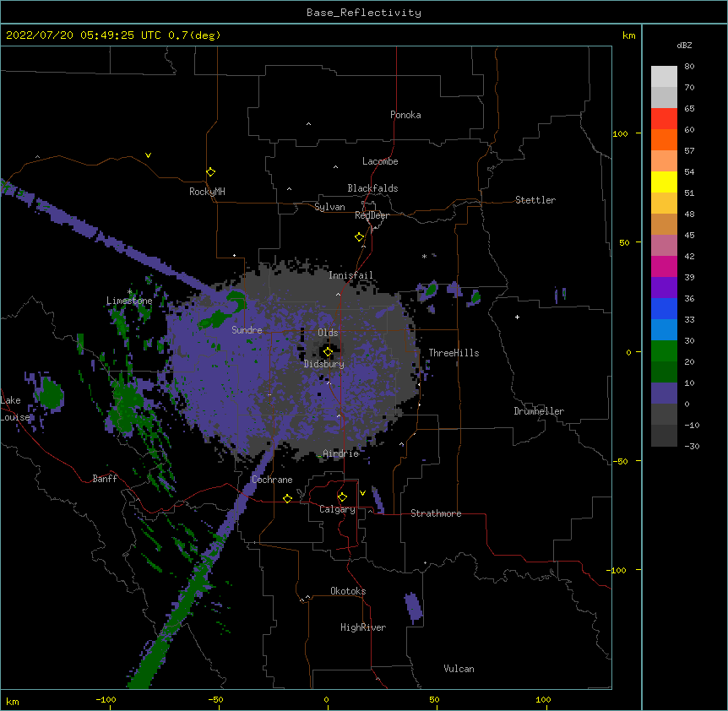This screenshot has width=728, height=711.
Task: Click the dBZ legend heading
Action: point(684,45)
